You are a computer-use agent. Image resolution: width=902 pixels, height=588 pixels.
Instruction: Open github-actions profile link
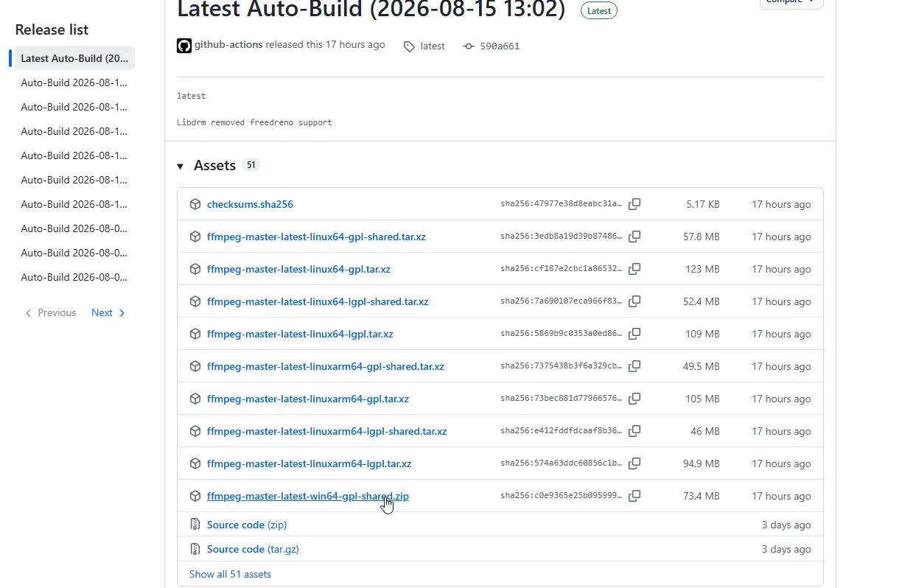[228, 45]
